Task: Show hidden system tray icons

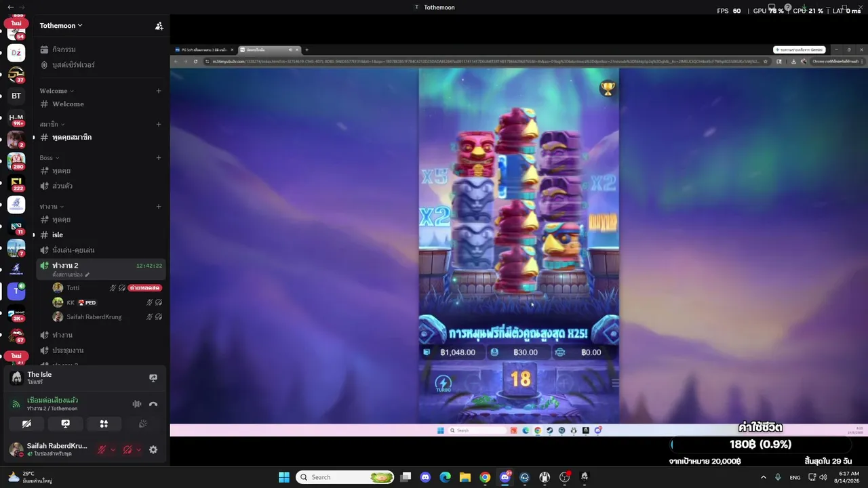Action: 764,477
